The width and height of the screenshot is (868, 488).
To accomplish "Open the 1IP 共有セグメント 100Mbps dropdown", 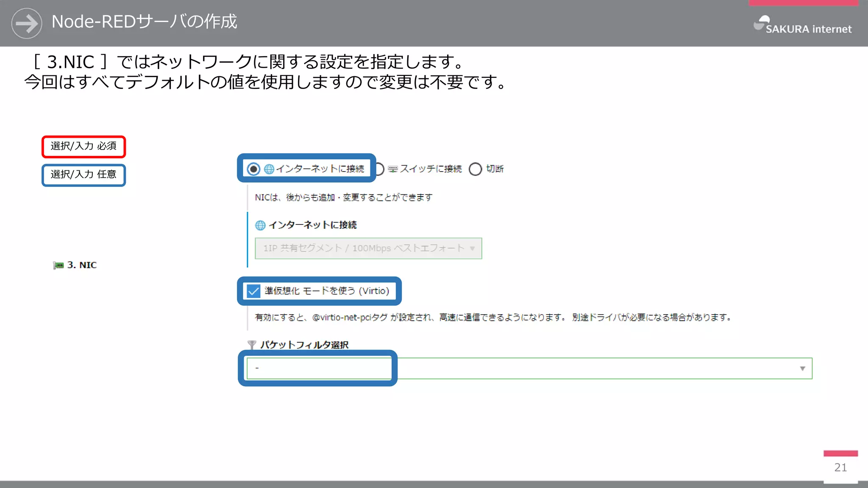I will (368, 248).
